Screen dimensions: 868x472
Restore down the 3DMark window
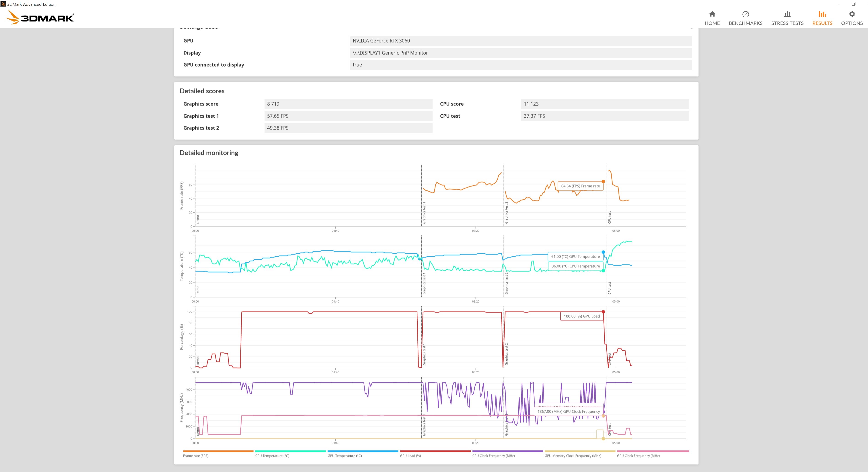854,4
